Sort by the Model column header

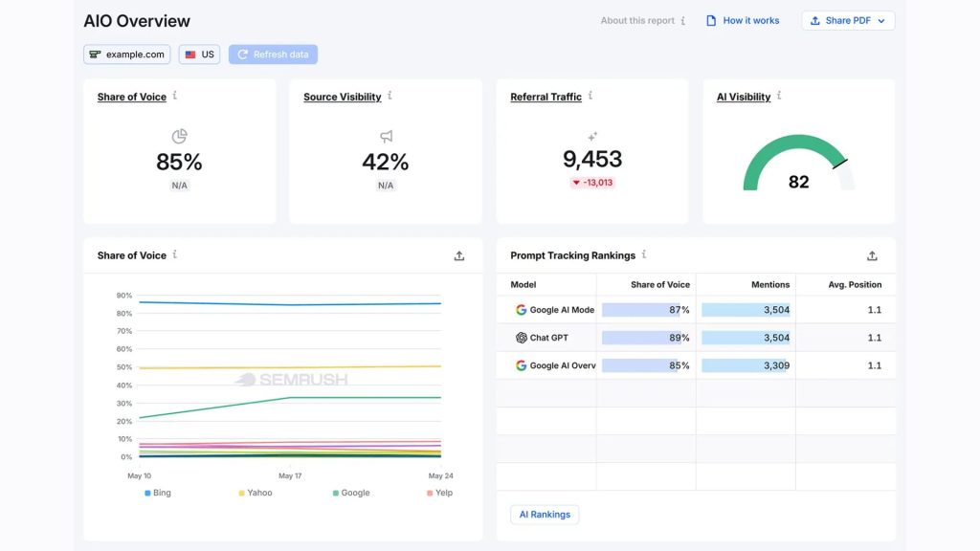[523, 285]
